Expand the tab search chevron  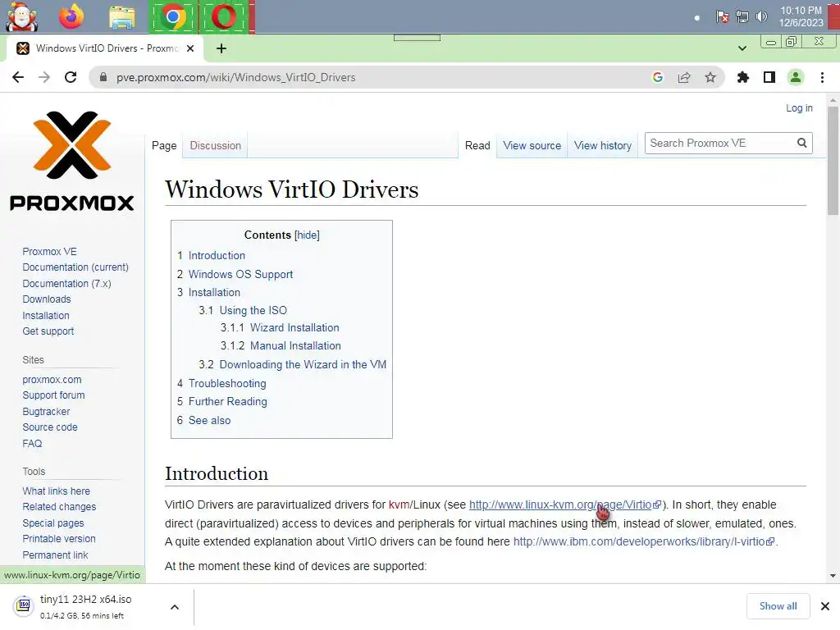742,48
